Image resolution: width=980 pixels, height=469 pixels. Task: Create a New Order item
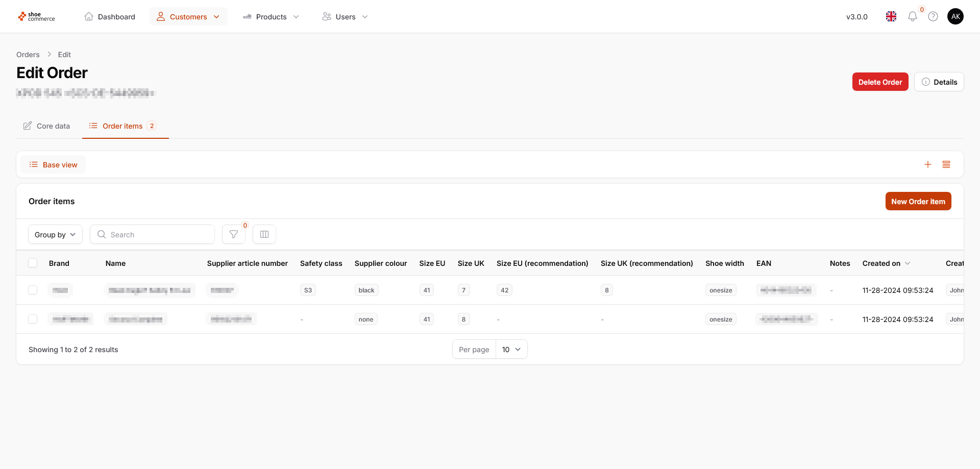pos(918,201)
